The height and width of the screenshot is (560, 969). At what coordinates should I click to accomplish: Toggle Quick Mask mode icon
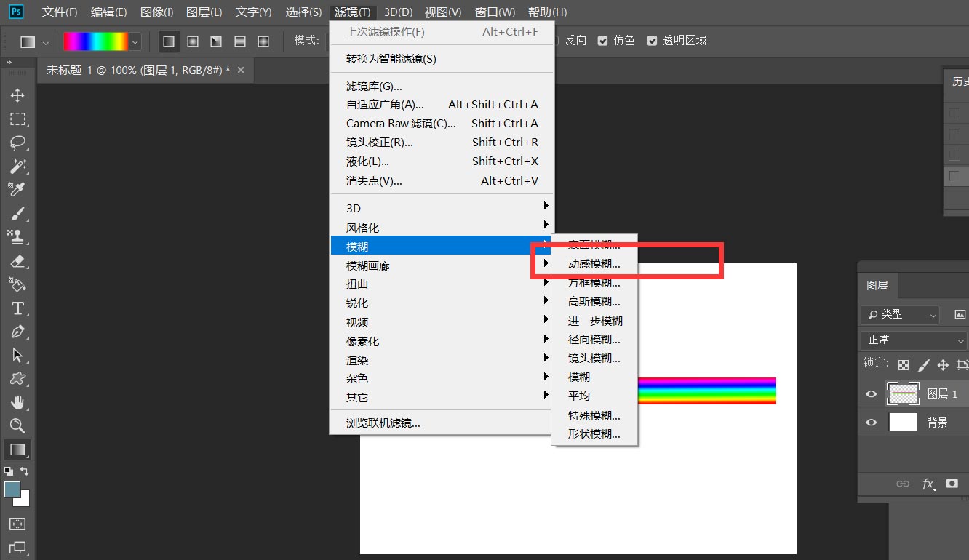pos(17,524)
